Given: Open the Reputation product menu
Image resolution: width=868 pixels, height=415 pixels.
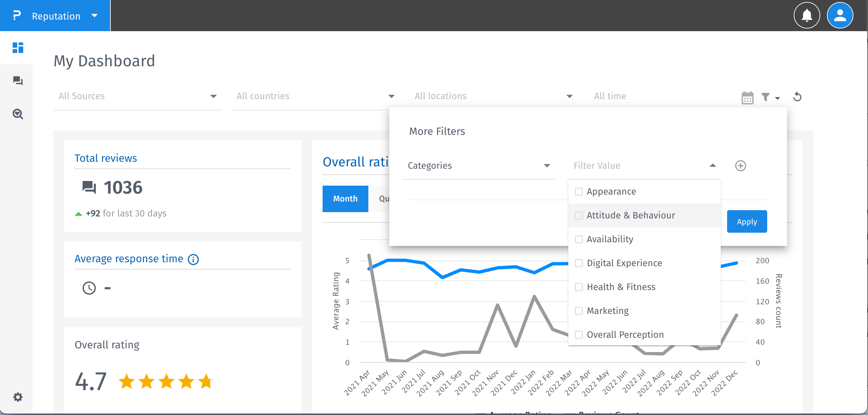Looking at the screenshot, I should pyautogui.click(x=56, y=16).
